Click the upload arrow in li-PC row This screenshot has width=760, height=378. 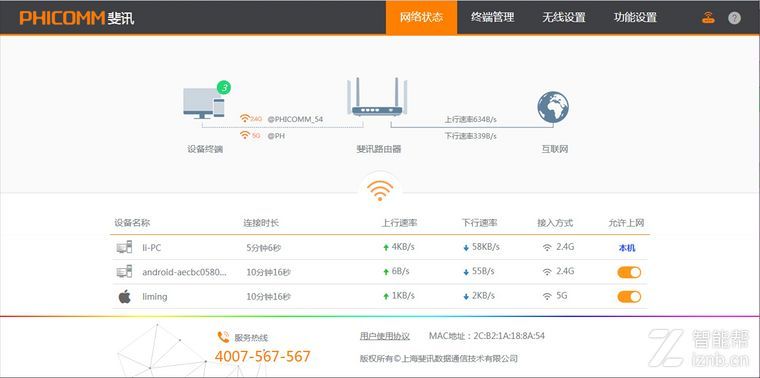[x=386, y=248]
